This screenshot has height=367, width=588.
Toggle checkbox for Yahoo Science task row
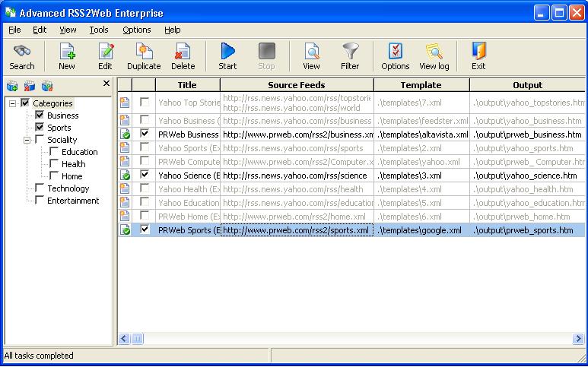tap(145, 175)
